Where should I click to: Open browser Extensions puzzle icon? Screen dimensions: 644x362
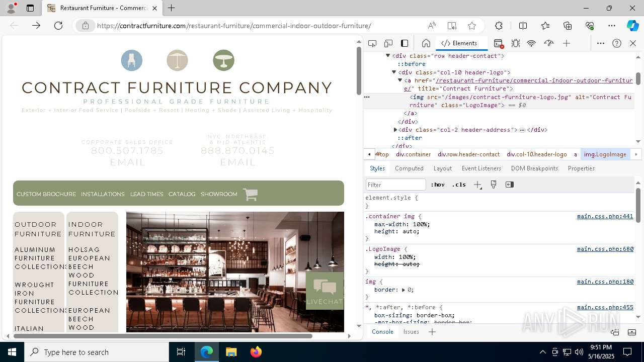pyautogui.click(x=499, y=26)
